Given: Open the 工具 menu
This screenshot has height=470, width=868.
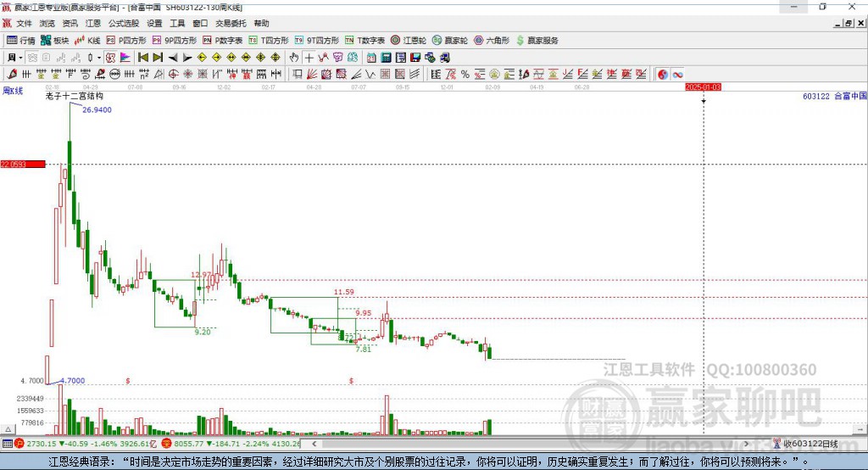Looking at the screenshot, I should 177,23.
